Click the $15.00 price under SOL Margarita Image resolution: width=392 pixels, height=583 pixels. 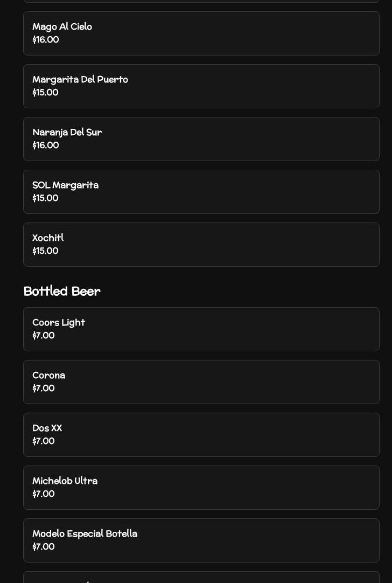[x=45, y=198]
